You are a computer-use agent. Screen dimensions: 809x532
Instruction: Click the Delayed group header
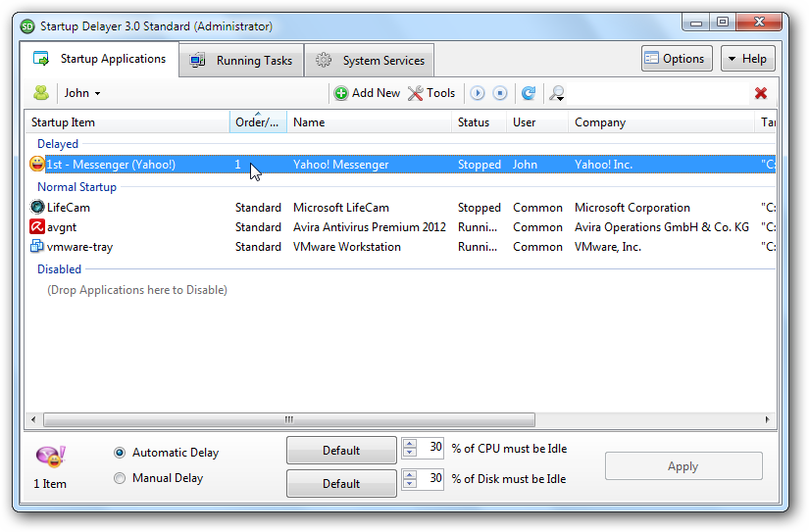tap(58, 144)
